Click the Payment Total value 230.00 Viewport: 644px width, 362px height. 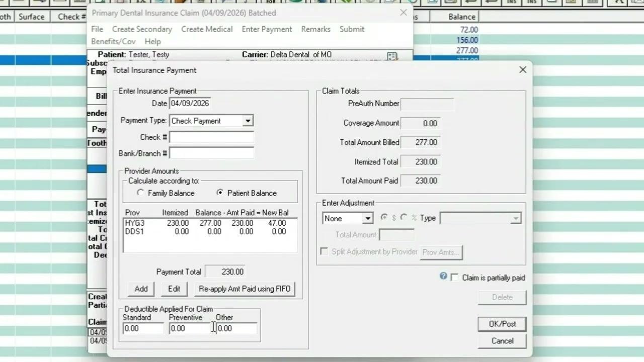(225, 272)
